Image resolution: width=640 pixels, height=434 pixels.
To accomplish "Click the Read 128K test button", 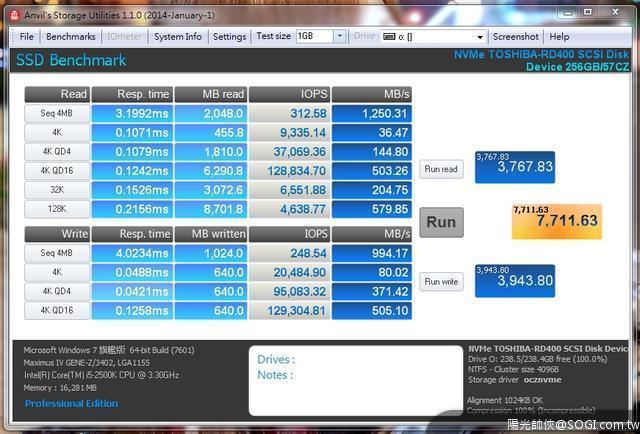I will 58,208.
